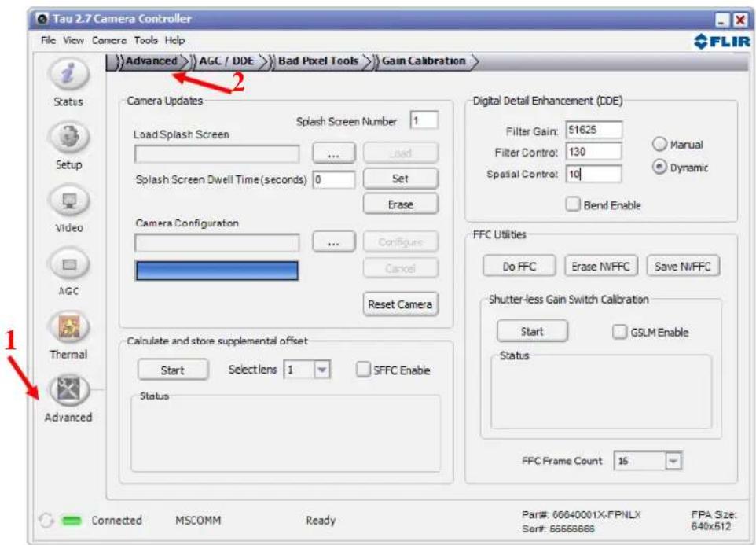756x545 pixels.
Task: Click the disabled Load button
Action: (400, 153)
